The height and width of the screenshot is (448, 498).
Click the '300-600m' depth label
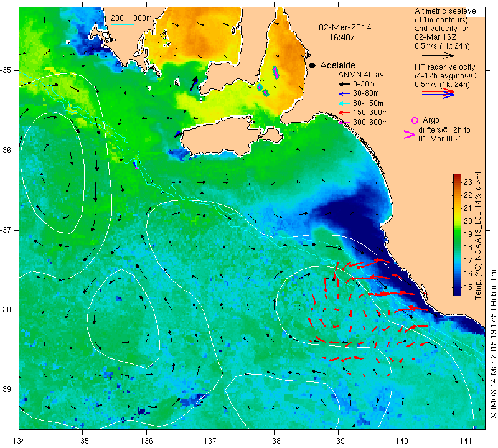click(x=370, y=123)
